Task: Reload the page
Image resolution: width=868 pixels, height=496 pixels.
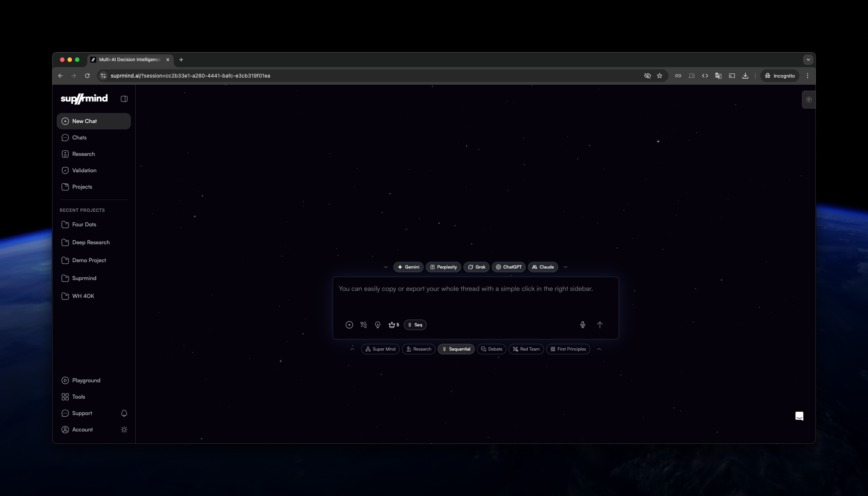Action: (x=87, y=76)
